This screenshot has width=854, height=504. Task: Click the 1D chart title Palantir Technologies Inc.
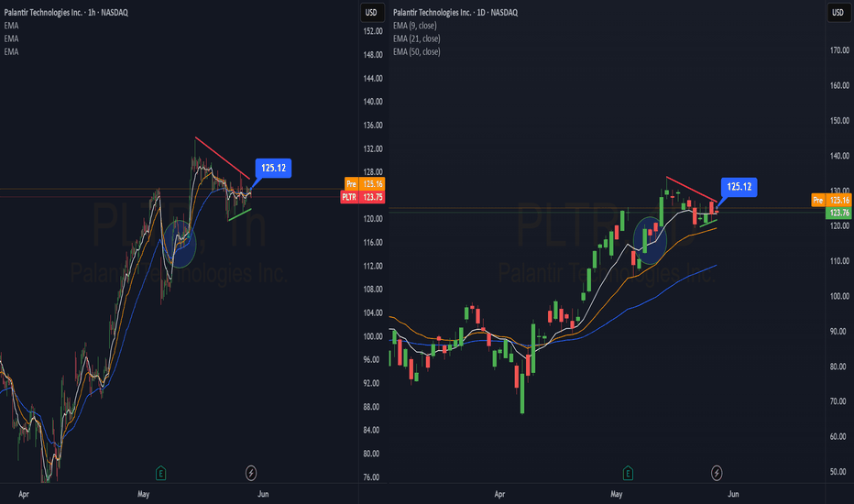tap(455, 12)
